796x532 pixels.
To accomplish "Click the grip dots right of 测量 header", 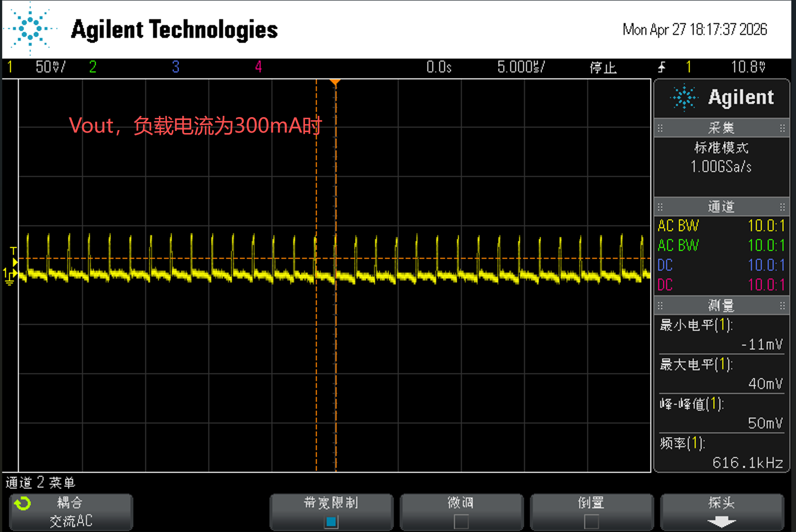I will (x=782, y=306).
